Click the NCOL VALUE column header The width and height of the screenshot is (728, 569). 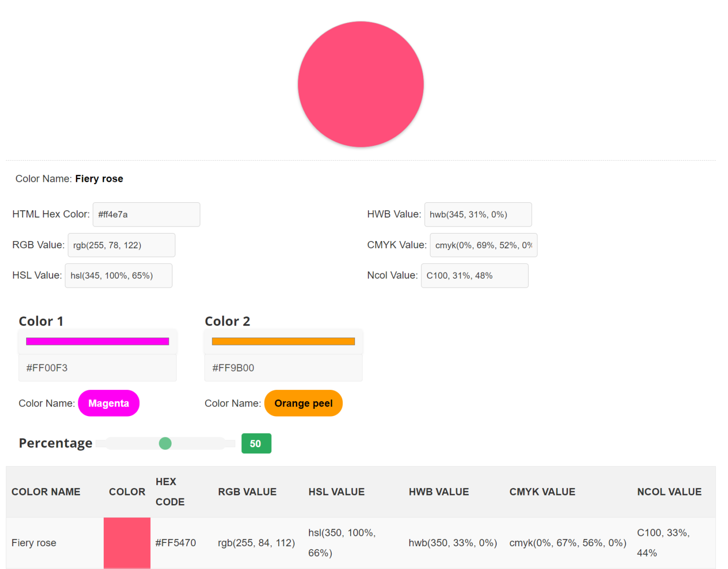669,492
